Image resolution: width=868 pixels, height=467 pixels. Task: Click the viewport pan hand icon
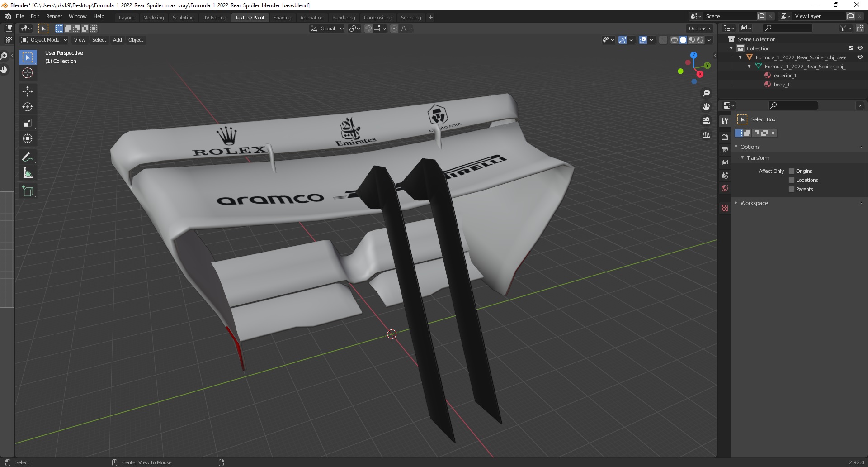(706, 107)
